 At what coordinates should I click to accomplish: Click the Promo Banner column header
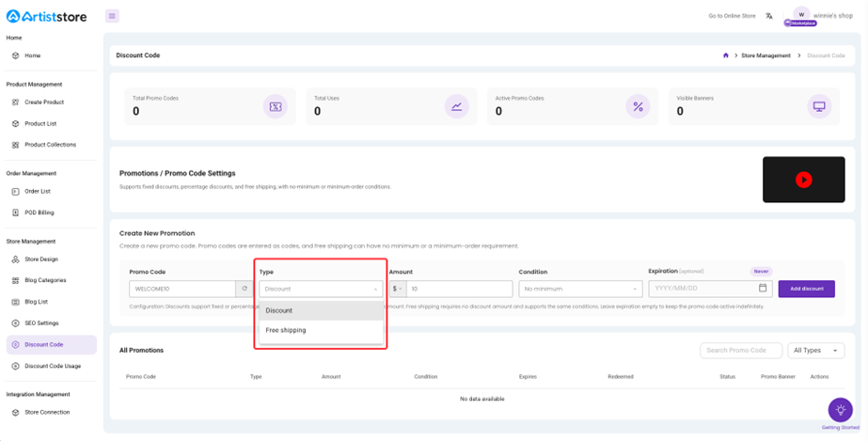click(x=778, y=377)
